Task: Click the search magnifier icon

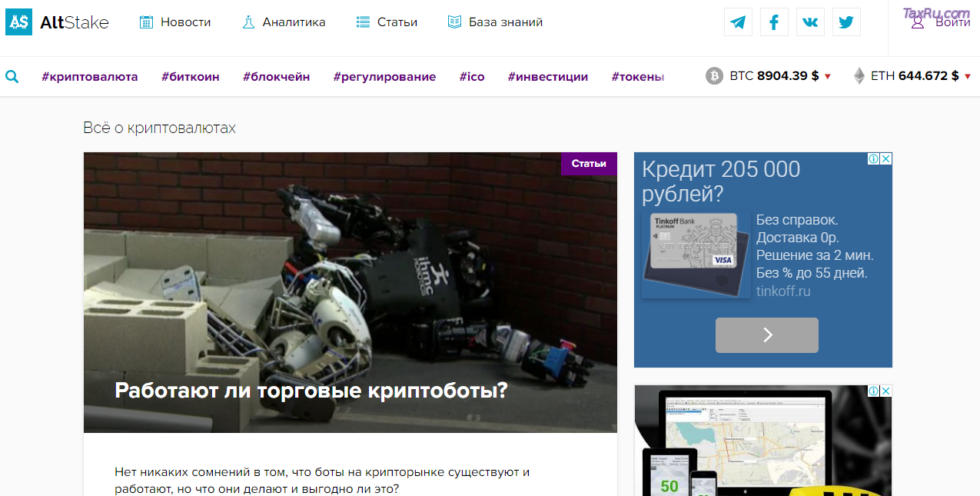Action: point(12,76)
